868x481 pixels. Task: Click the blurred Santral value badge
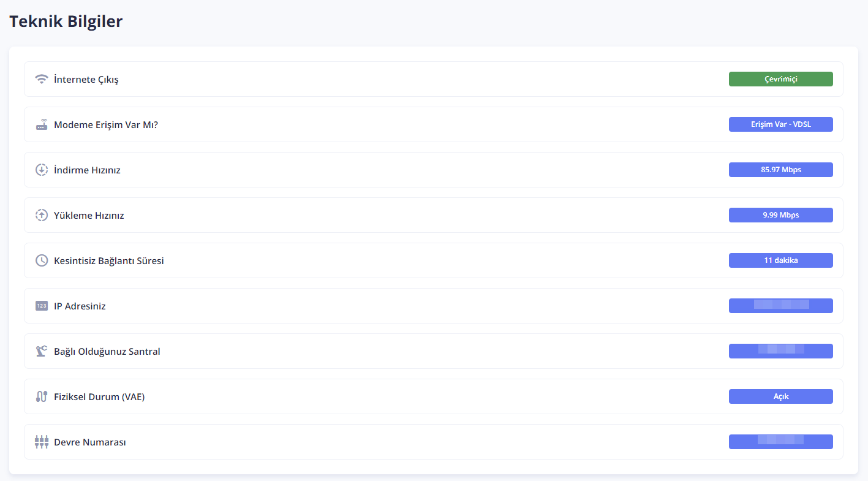click(x=780, y=351)
